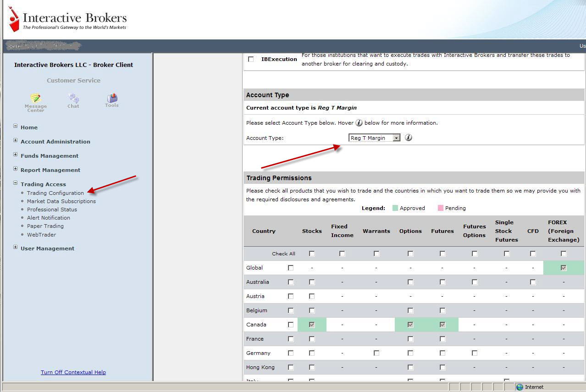Toggle the Germany Futures Options checkbox
Viewport: 586px width, 392px height.
pos(475,353)
